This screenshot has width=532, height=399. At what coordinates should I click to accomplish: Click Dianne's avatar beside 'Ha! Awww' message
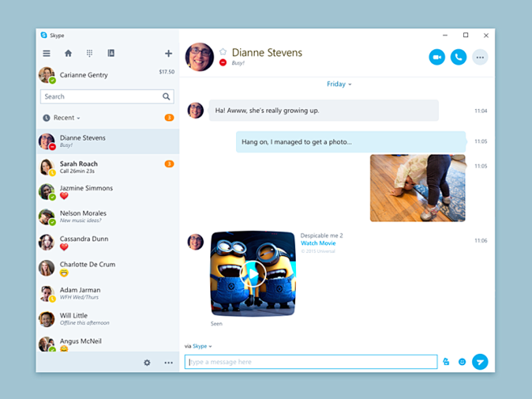point(196,111)
